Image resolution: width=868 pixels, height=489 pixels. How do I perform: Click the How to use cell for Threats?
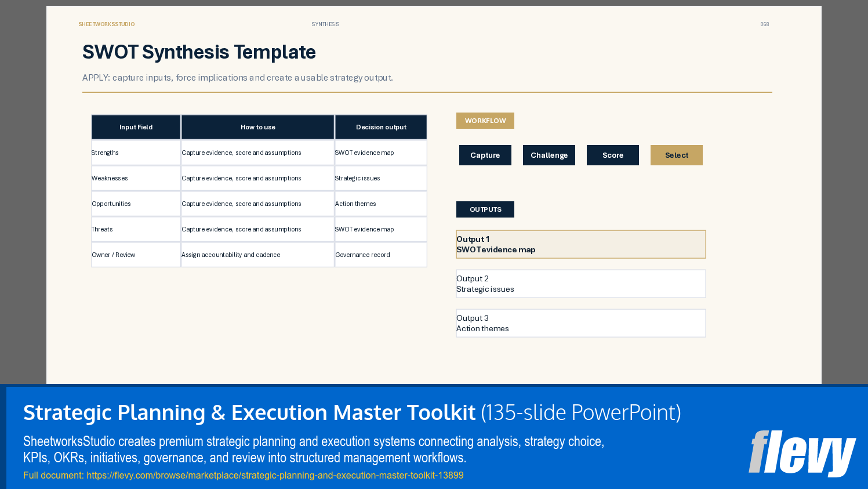point(258,229)
